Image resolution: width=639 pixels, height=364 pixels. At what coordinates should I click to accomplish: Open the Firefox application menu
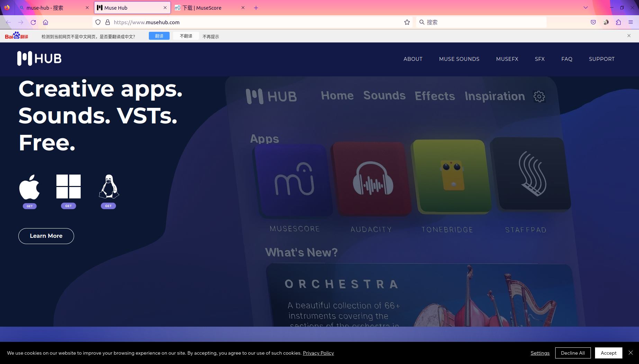(631, 22)
